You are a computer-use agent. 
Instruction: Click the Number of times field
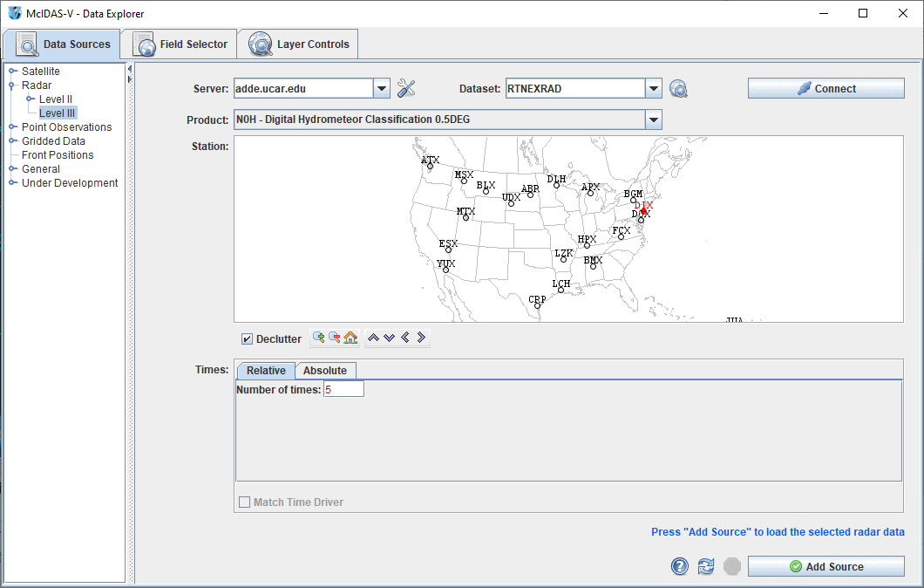(x=344, y=389)
